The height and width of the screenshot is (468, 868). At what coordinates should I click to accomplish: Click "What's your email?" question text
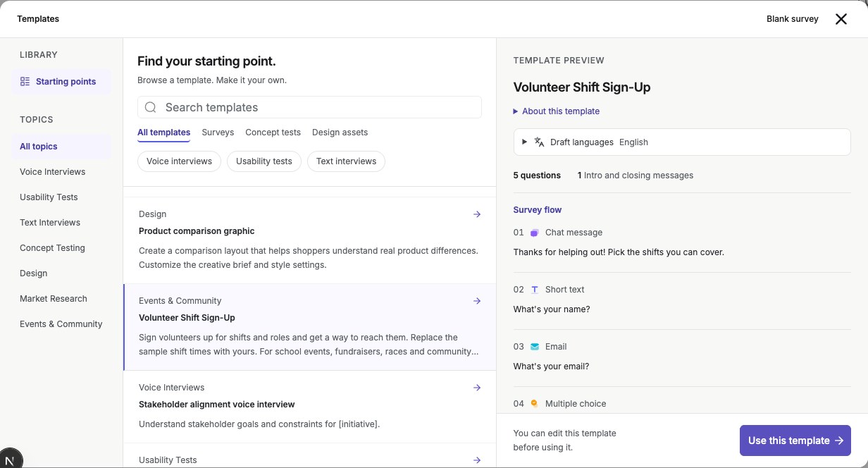551,367
